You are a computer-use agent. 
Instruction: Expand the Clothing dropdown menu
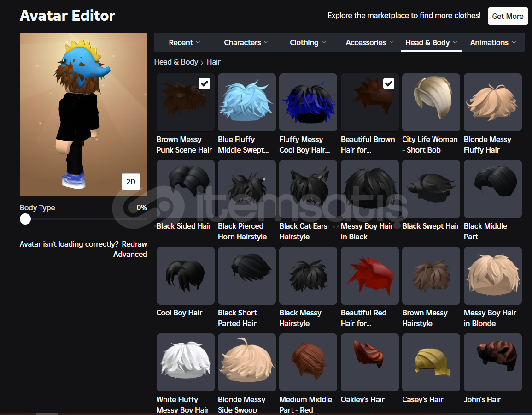tap(308, 42)
